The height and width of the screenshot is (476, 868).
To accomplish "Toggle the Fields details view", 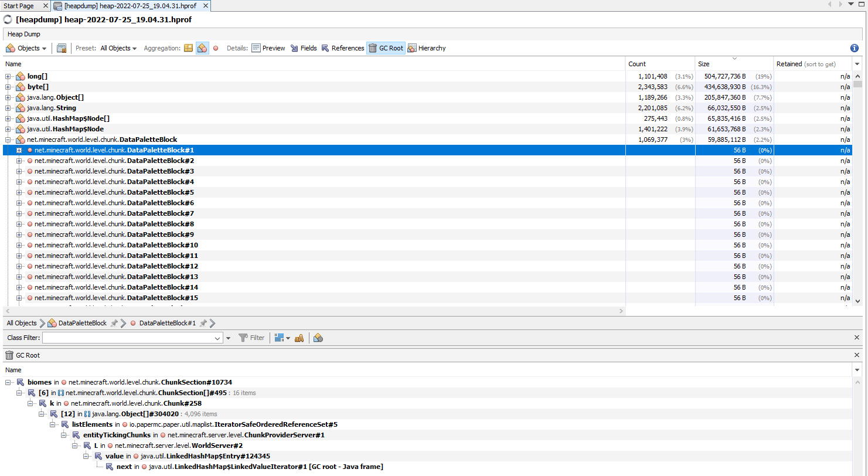I will click(x=304, y=48).
